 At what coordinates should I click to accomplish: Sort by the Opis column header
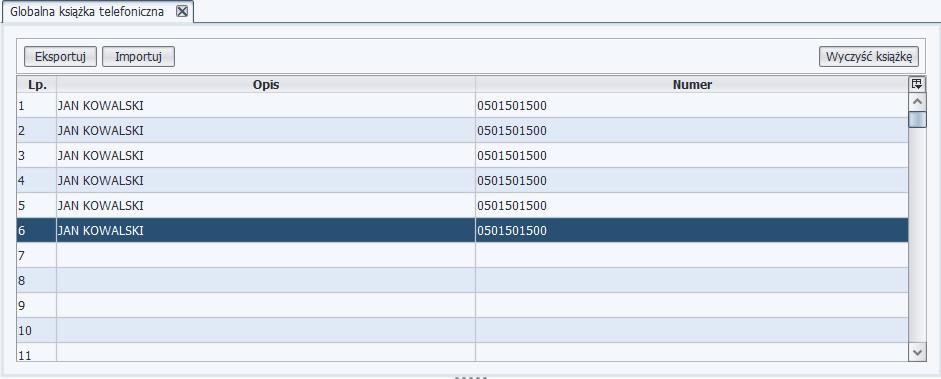point(266,85)
